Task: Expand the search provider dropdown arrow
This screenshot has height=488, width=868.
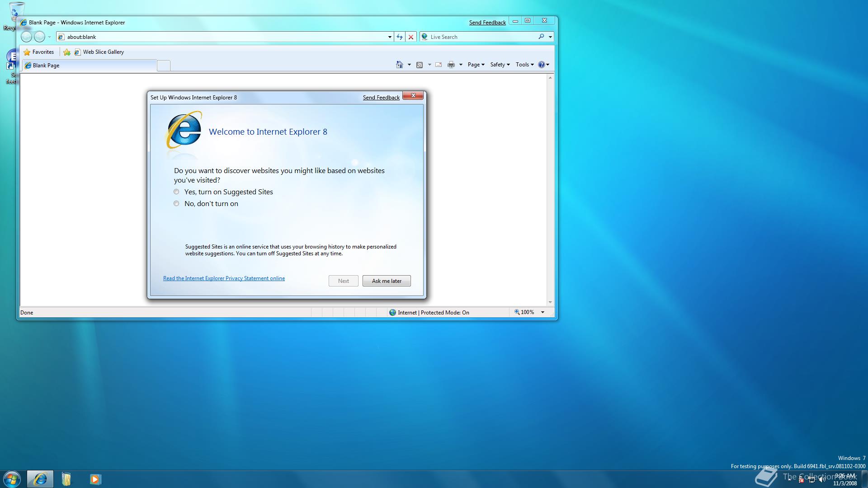Action: click(550, 37)
